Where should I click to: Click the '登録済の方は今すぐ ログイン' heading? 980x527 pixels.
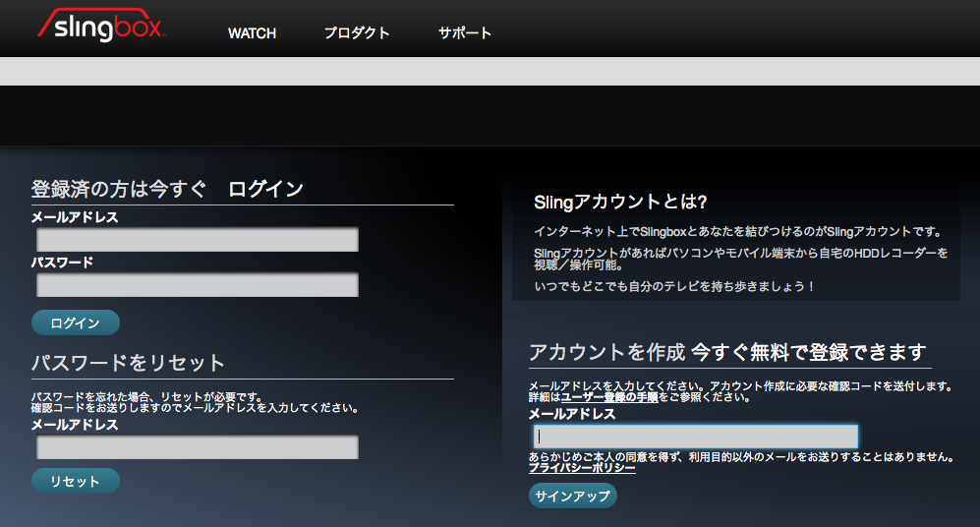pos(167,189)
